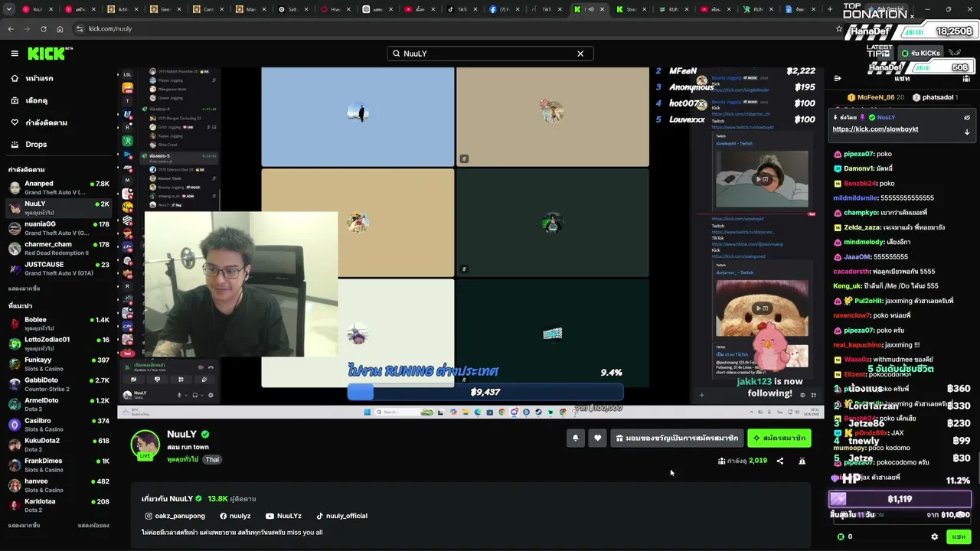980x551 pixels.
Task: Open NuuLYz YouTube link
Action: [x=283, y=516]
